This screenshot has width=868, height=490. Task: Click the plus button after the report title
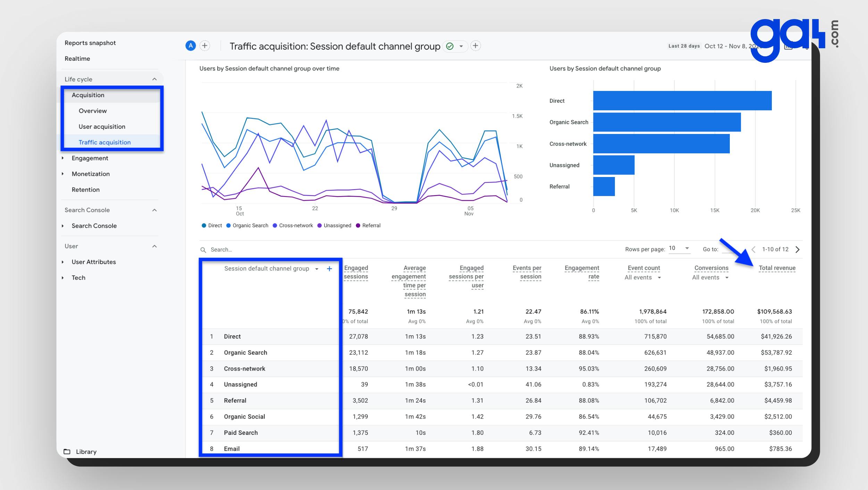[x=476, y=46]
